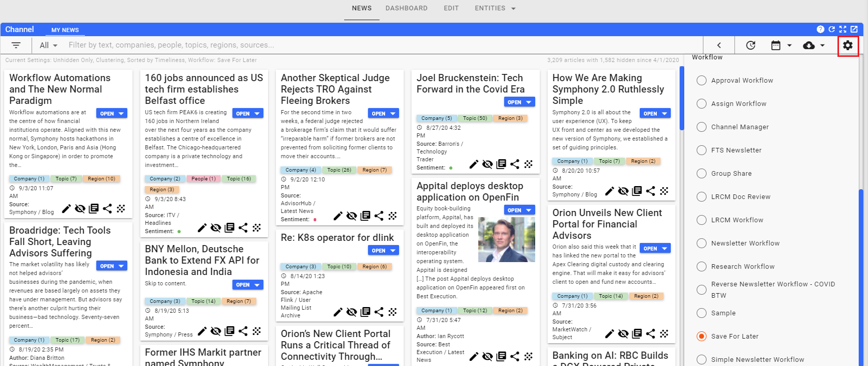This screenshot has width=868, height=366.
Task: Click the Appital article photo thumbnail
Action: [507, 239]
